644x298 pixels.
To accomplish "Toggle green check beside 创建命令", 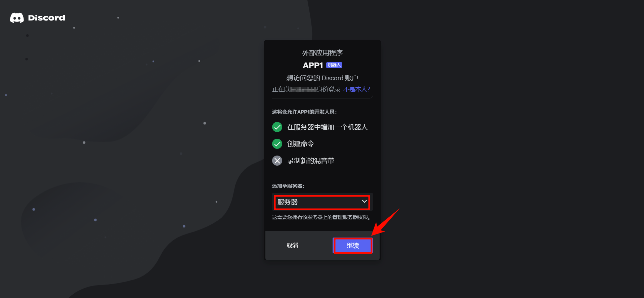I will coord(277,144).
